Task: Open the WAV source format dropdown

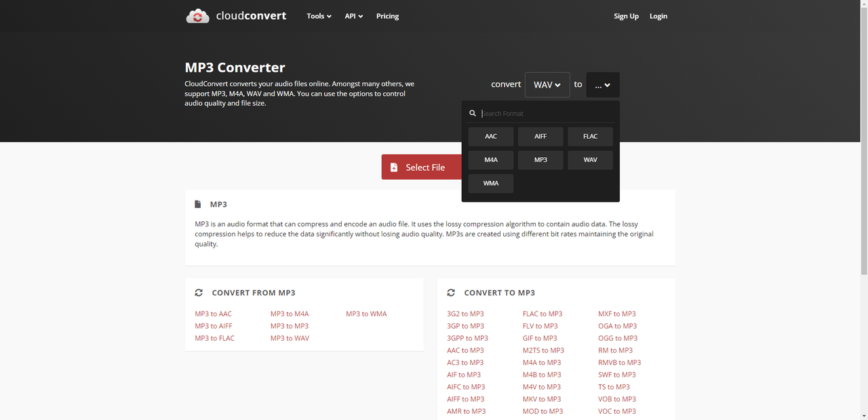Action: tap(547, 85)
